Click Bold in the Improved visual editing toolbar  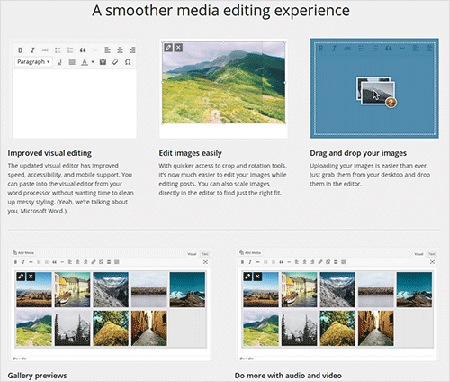(x=20, y=50)
